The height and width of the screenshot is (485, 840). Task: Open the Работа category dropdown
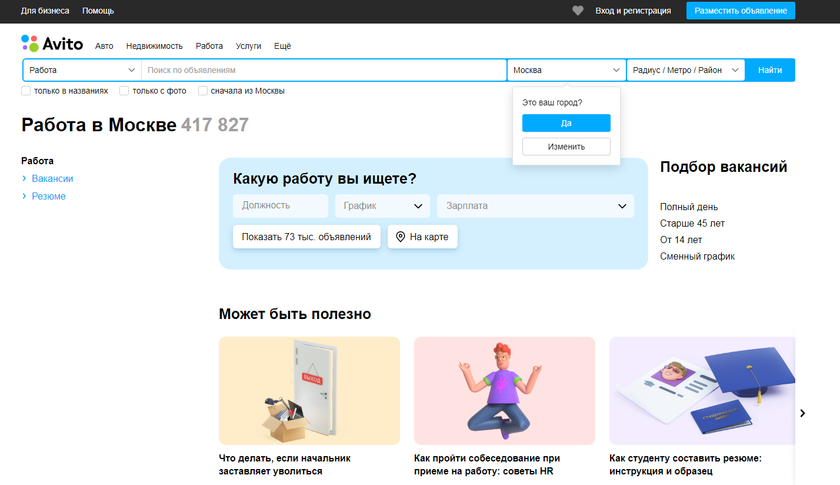tap(82, 70)
